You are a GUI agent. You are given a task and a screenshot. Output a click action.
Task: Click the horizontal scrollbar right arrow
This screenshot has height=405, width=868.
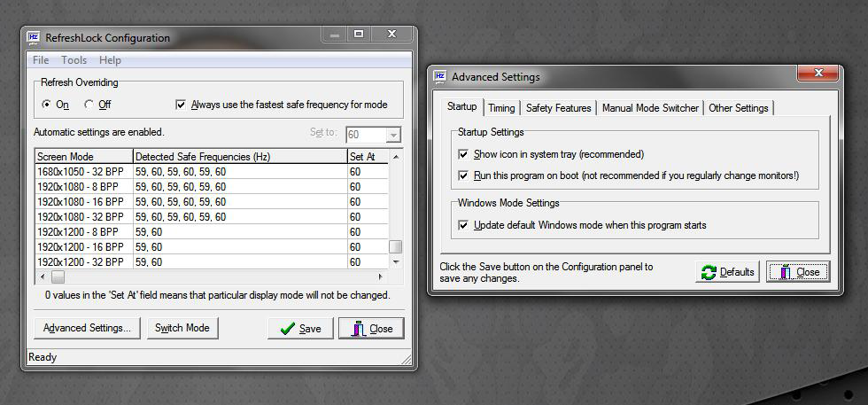pyautogui.click(x=381, y=276)
